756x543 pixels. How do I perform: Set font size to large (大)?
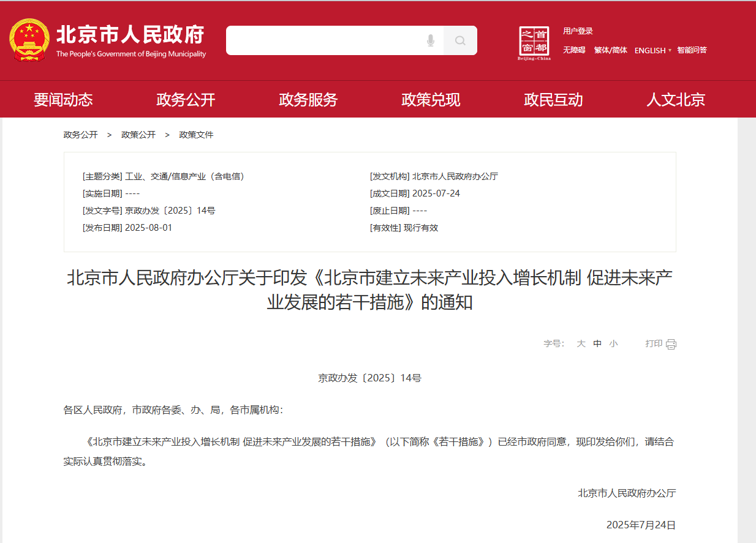point(581,344)
